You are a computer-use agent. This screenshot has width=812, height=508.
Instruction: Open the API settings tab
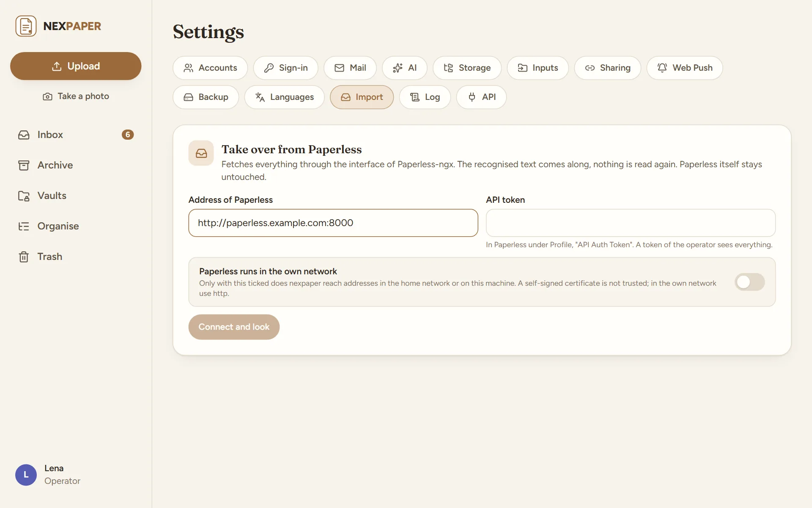pyautogui.click(x=481, y=97)
